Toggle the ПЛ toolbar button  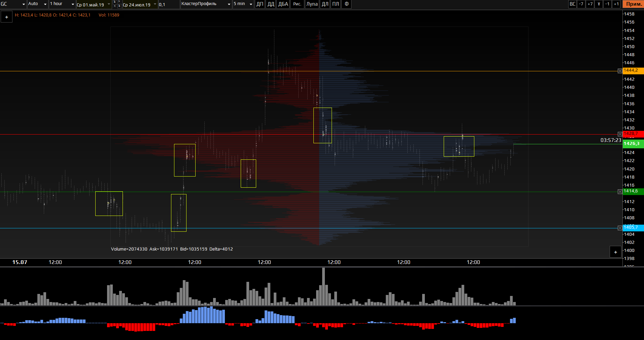(x=335, y=4)
